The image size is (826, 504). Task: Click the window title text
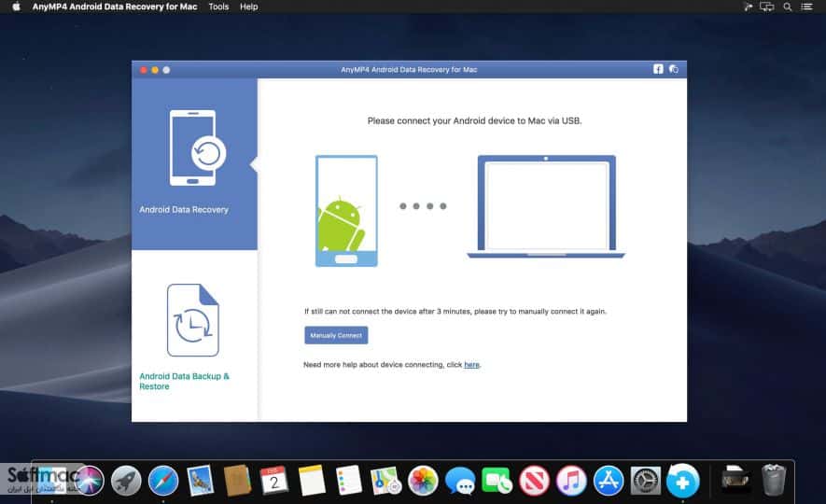[409, 69]
